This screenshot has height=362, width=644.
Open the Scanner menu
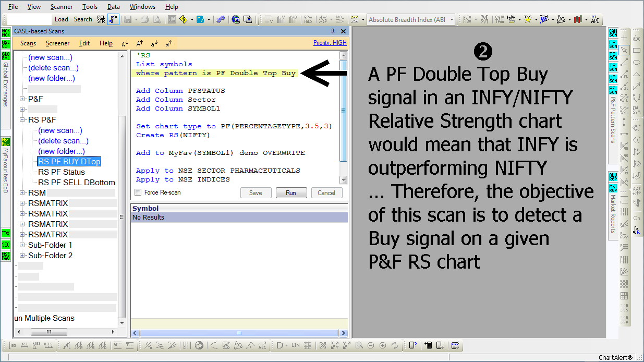[62, 7]
